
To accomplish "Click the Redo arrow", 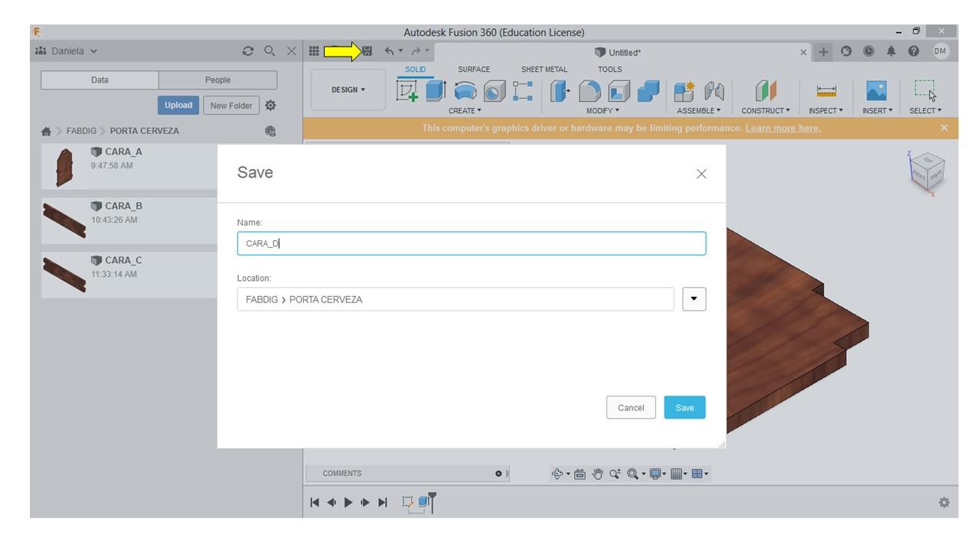I will pyautogui.click(x=417, y=51).
